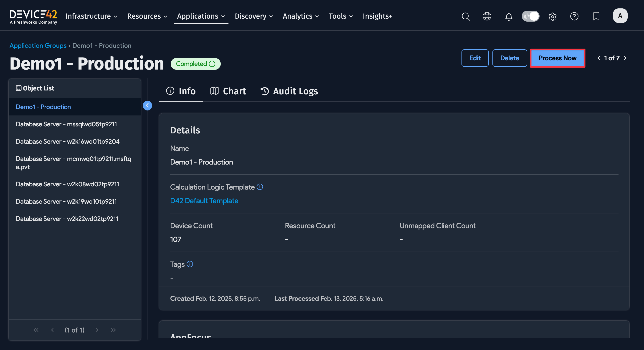Click the globe language icon

tap(487, 16)
